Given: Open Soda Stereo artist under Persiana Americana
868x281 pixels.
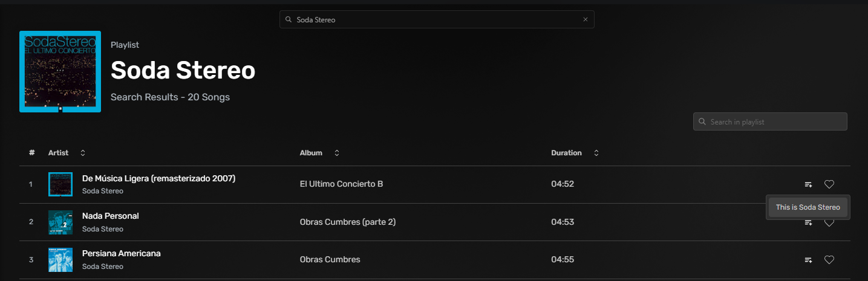Looking at the screenshot, I should coord(103,266).
